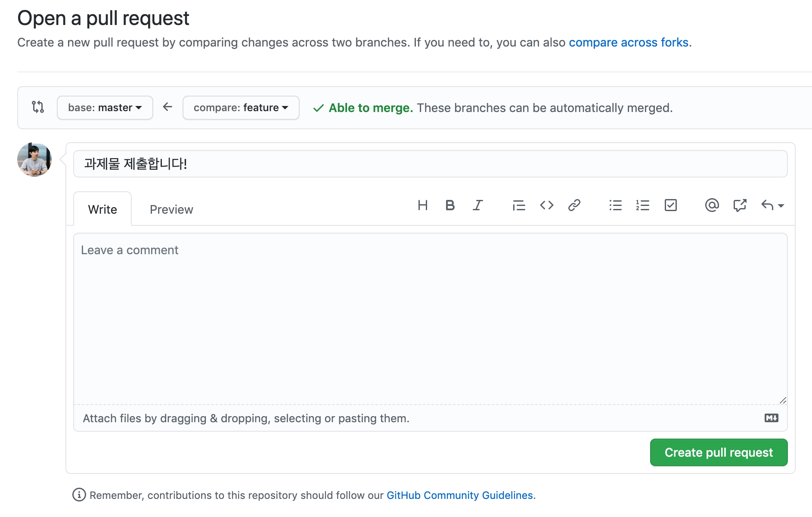Open the compare: feature branch dropdown
Viewport: 812px width, 517px height.
(x=241, y=108)
